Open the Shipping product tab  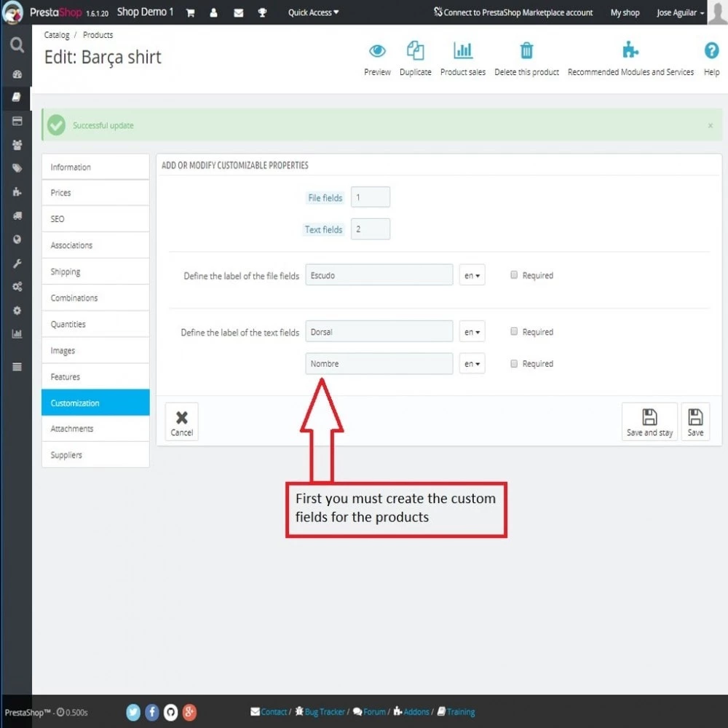95,272
